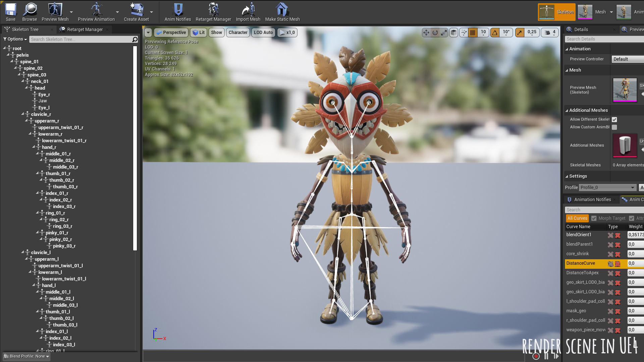This screenshot has width=644, height=362.
Task: Click DistanceCurve material curve type icon
Action: (x=618, y=264)
